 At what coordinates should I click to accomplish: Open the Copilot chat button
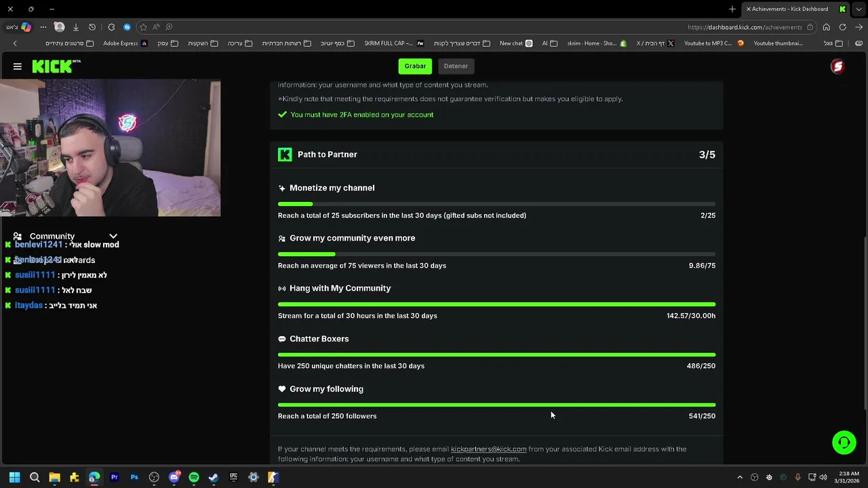18,27
